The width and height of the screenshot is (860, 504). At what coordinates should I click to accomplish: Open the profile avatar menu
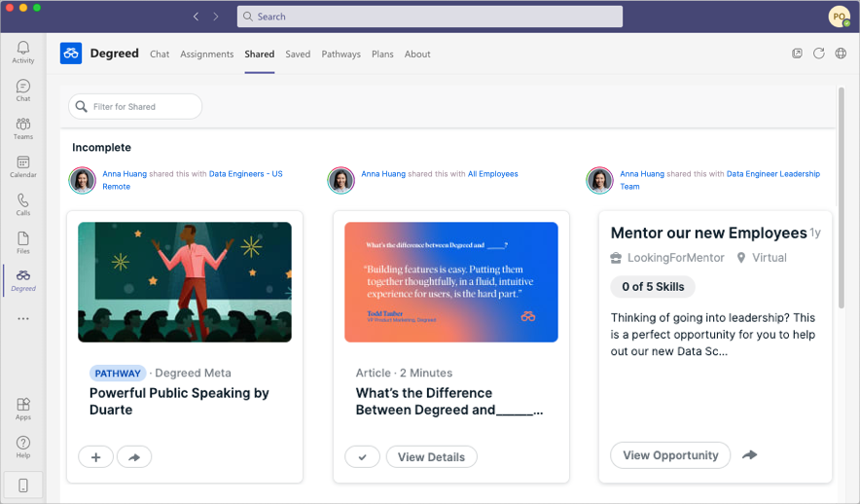(x=840, y=17)
